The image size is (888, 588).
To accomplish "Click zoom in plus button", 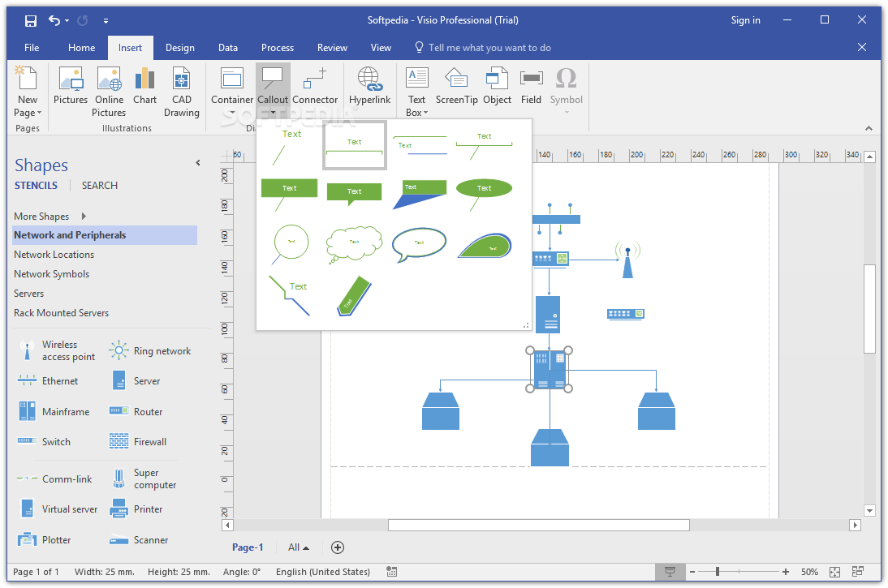I will tap(786, 572).
